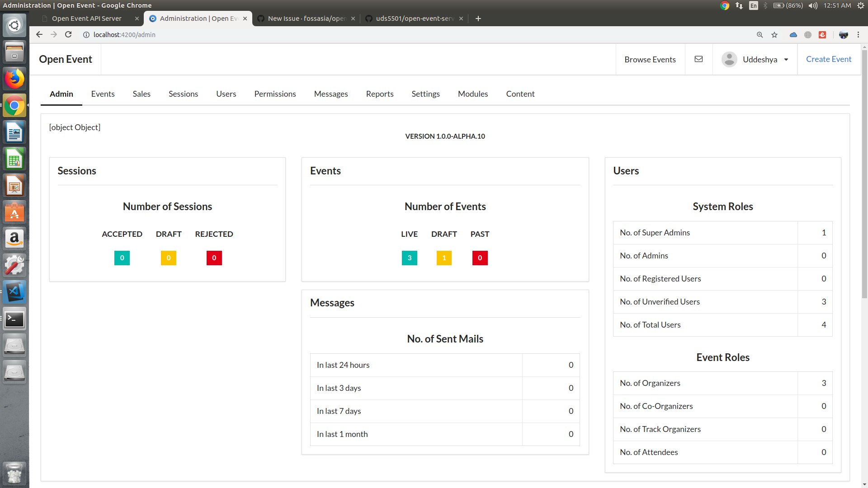868x488 pixels.
Task: Go back with browser arrow
Action: pyautogui.click(x=39, y=35)
